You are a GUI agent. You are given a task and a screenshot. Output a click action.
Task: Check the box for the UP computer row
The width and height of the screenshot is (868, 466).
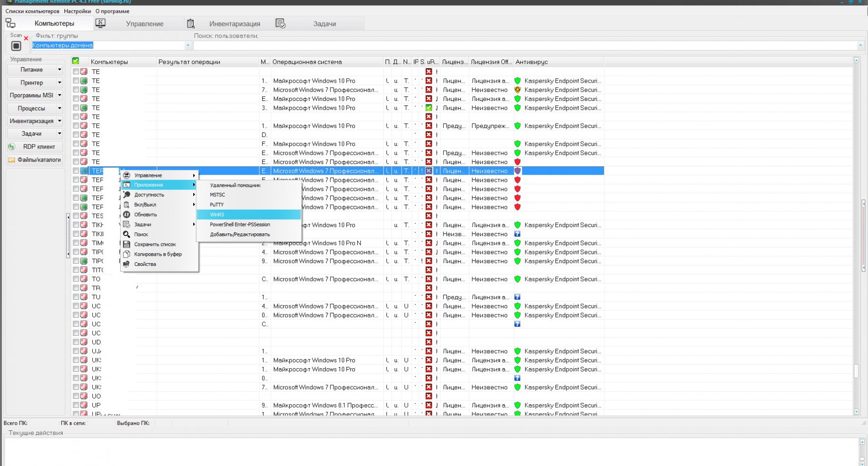coord(76,405)
